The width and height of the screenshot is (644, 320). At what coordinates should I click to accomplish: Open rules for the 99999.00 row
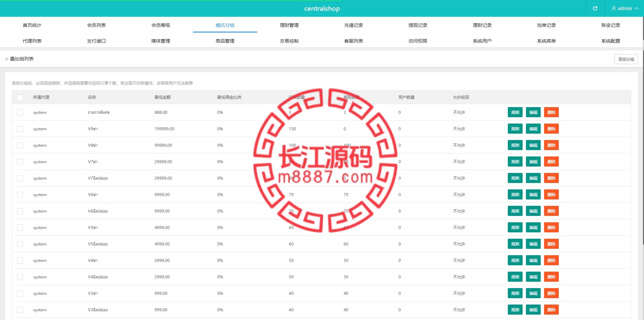(x=515, y=145)
